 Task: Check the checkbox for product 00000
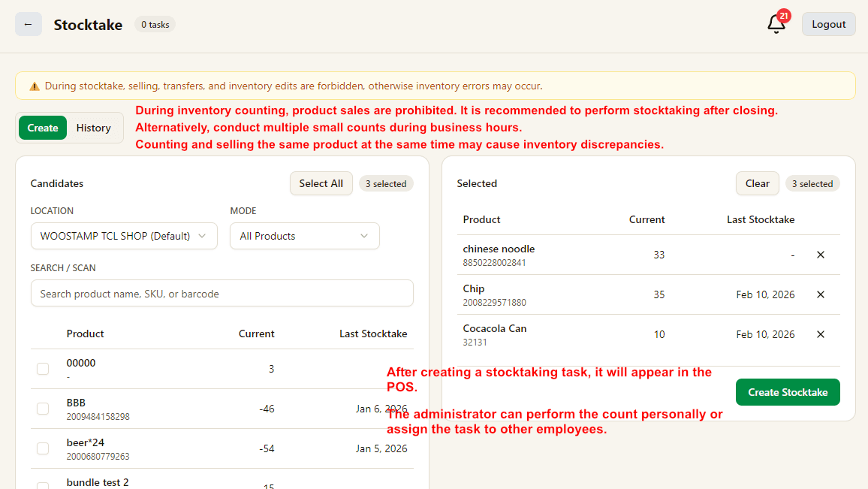point(43,368)
